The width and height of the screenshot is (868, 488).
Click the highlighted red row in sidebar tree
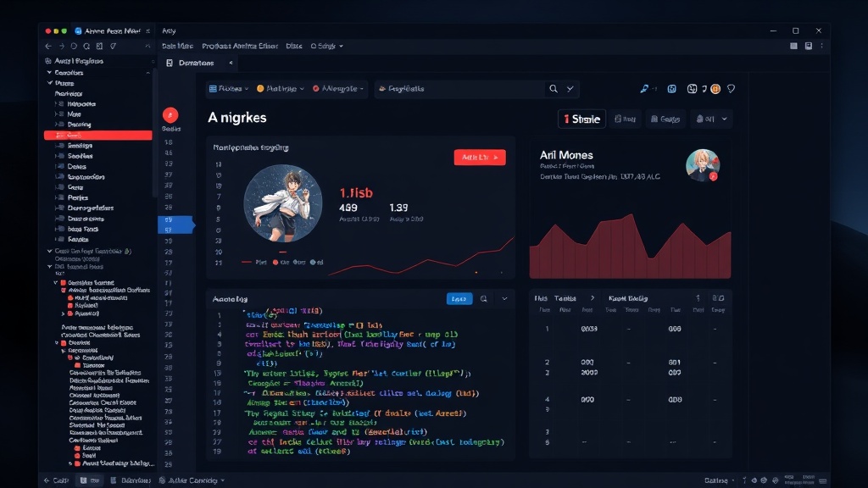(x=98, y=135)
